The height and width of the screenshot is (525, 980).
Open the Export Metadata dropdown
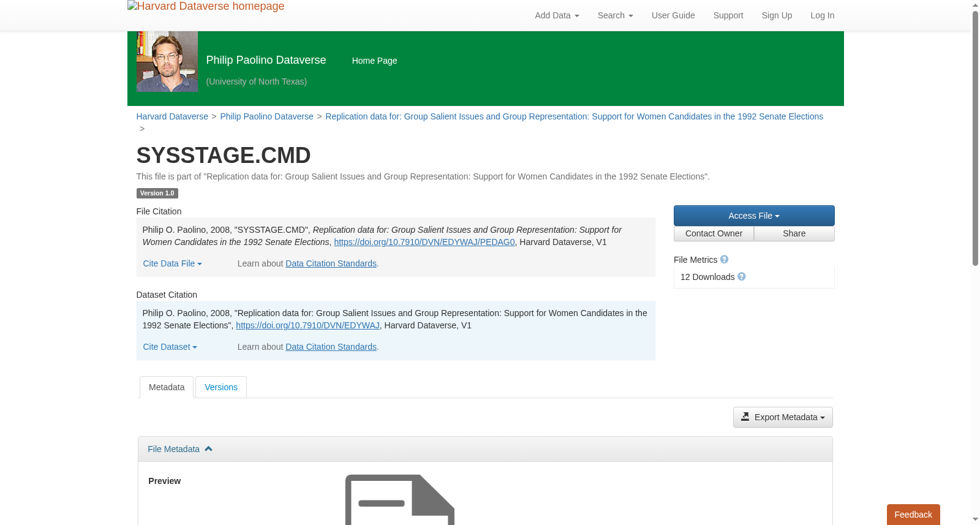(783, 417)
